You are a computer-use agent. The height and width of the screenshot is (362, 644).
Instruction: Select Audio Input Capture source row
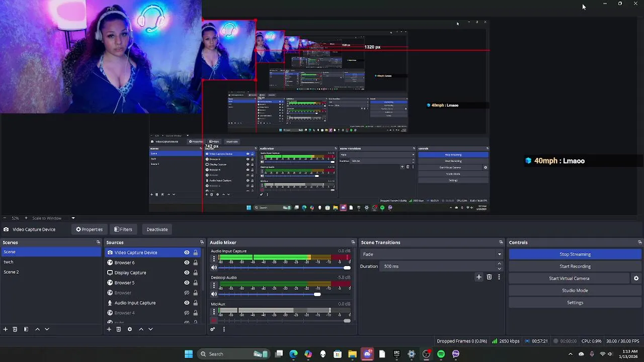point(153,303)
